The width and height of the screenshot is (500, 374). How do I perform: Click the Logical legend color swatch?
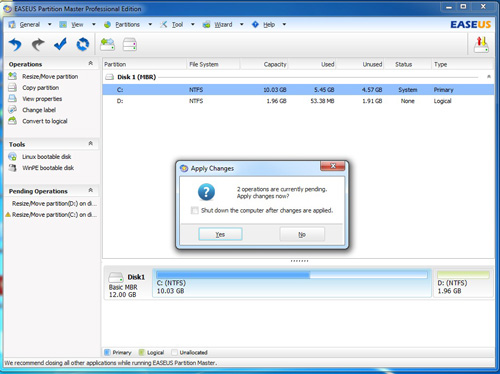(x=142, y=352)
